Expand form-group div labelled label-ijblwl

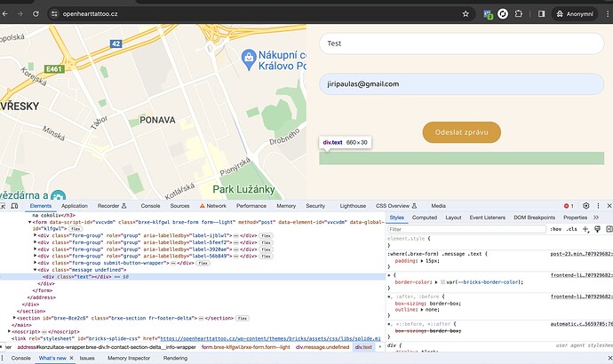[x=36, y=235]
